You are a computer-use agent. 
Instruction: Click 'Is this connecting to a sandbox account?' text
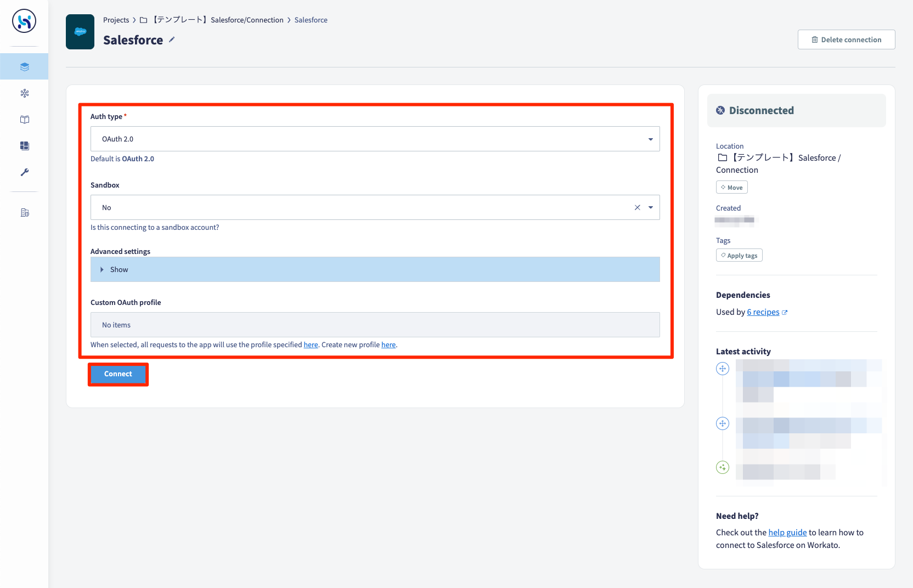tap(155, 228)
